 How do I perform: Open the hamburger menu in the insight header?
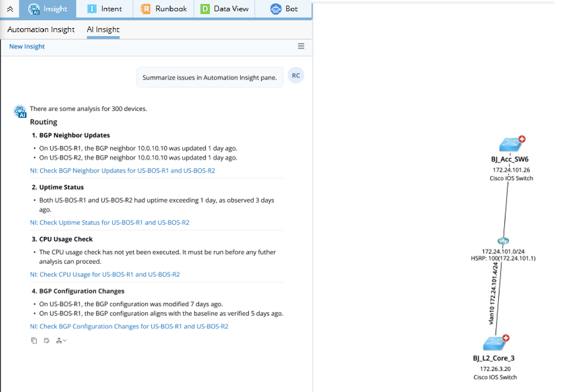tap(301, 46)
